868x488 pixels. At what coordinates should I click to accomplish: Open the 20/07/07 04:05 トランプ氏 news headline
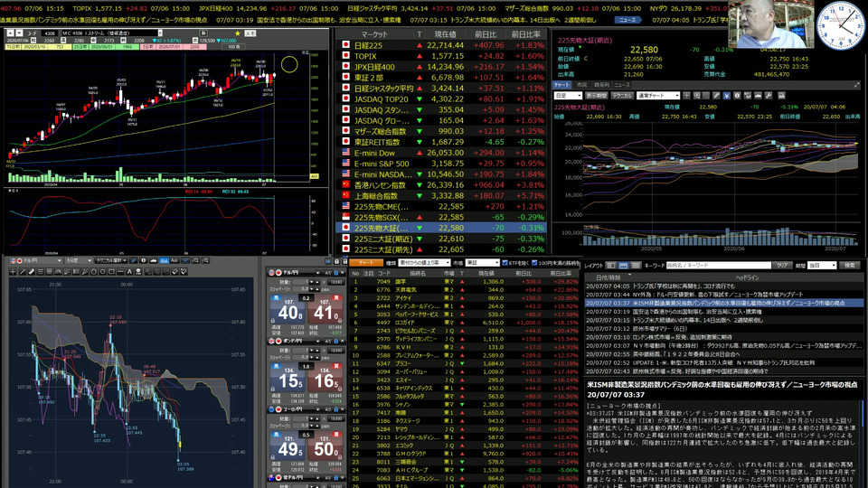point(724,286)
